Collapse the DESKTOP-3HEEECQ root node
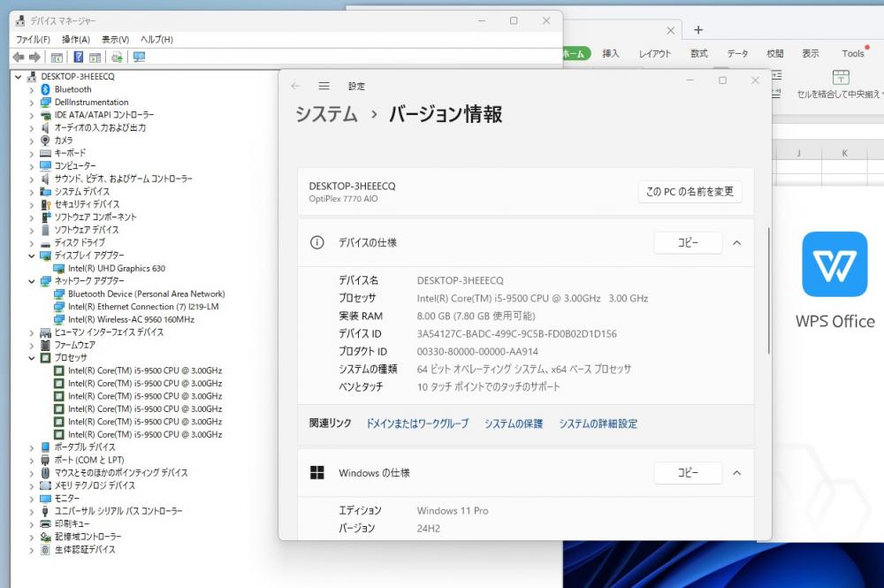The width and height of the screenshot is (884, 588). 19,77
